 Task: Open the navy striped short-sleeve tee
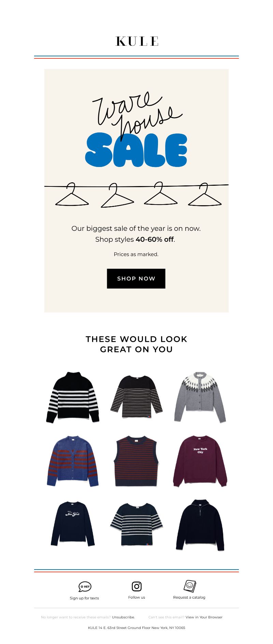tap(136, 524)
